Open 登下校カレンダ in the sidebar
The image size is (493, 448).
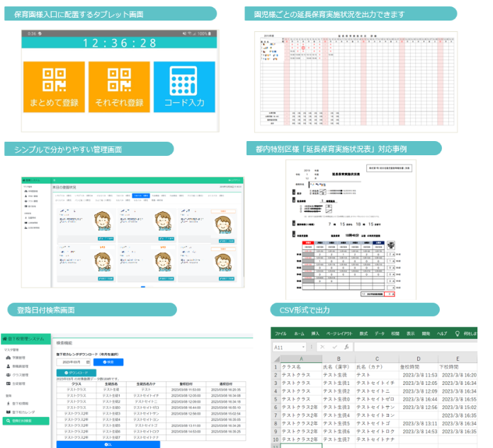(x=25, y=411)
